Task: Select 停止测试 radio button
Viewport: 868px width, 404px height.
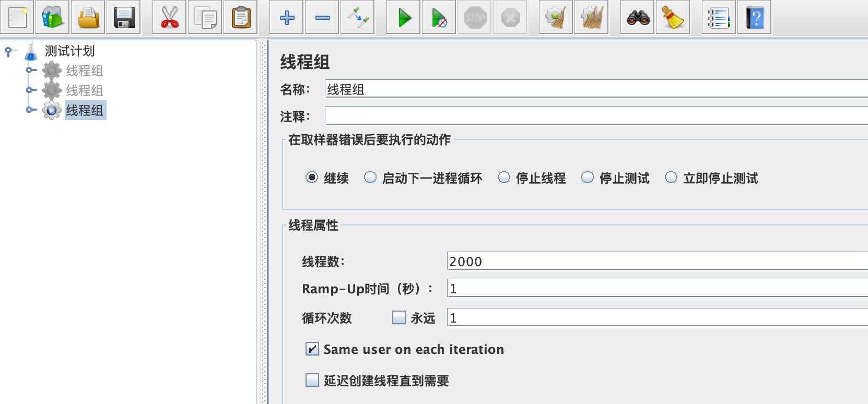Action: [588, 177]
